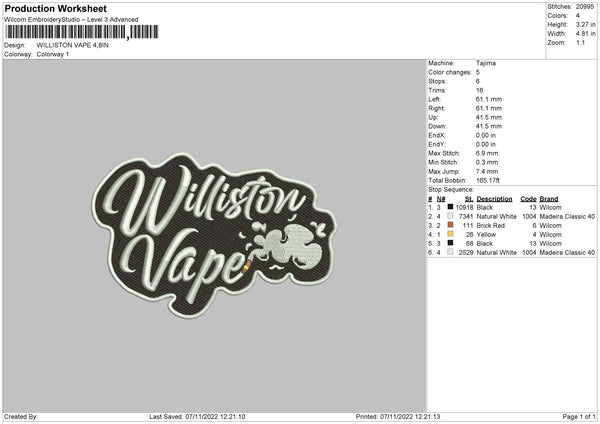Click the Machine value Tajima
The height and width of the screenshot is (424, 600).
point(486,63)
